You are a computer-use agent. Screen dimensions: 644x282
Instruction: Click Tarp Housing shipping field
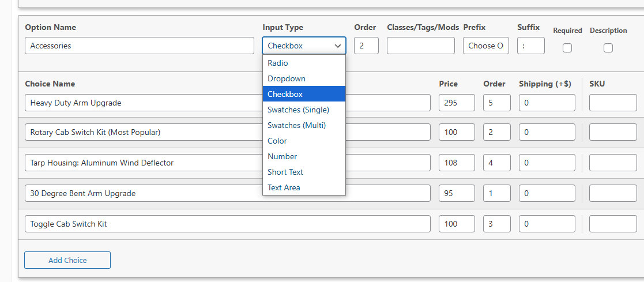click(547, 163)
